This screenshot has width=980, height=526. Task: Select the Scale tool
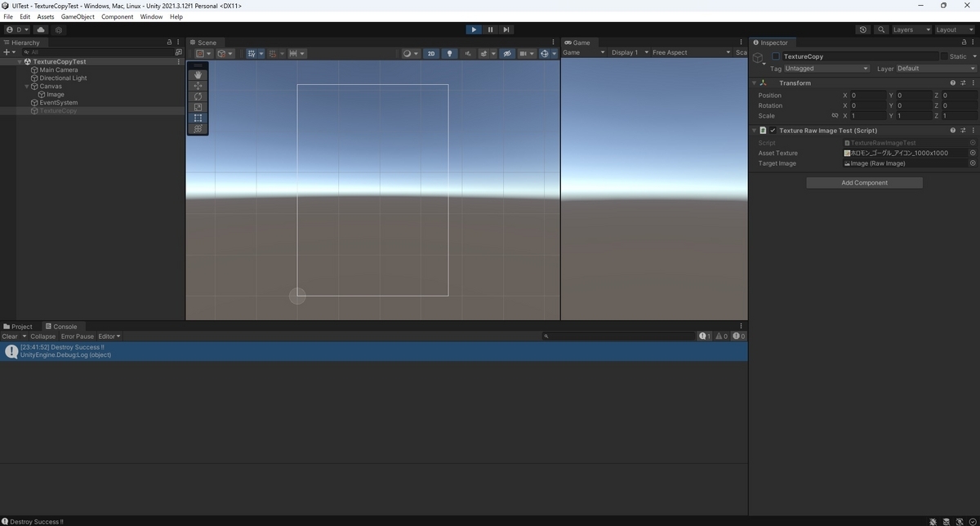tap(198, 107)
